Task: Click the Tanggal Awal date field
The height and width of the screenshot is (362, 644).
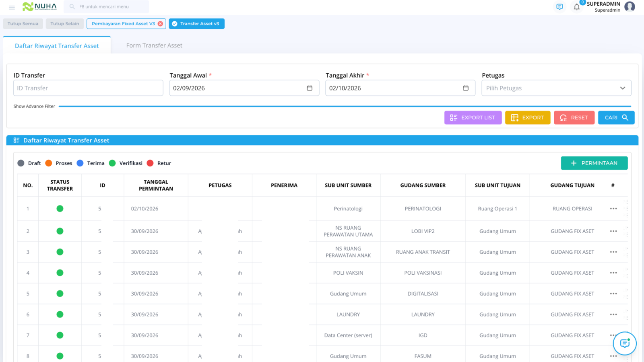Action: (244, 88)
